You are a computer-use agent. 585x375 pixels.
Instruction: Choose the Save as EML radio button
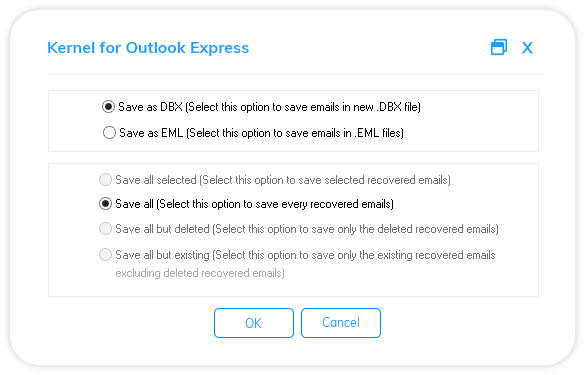pyautogui.click(x=109, y=132)
